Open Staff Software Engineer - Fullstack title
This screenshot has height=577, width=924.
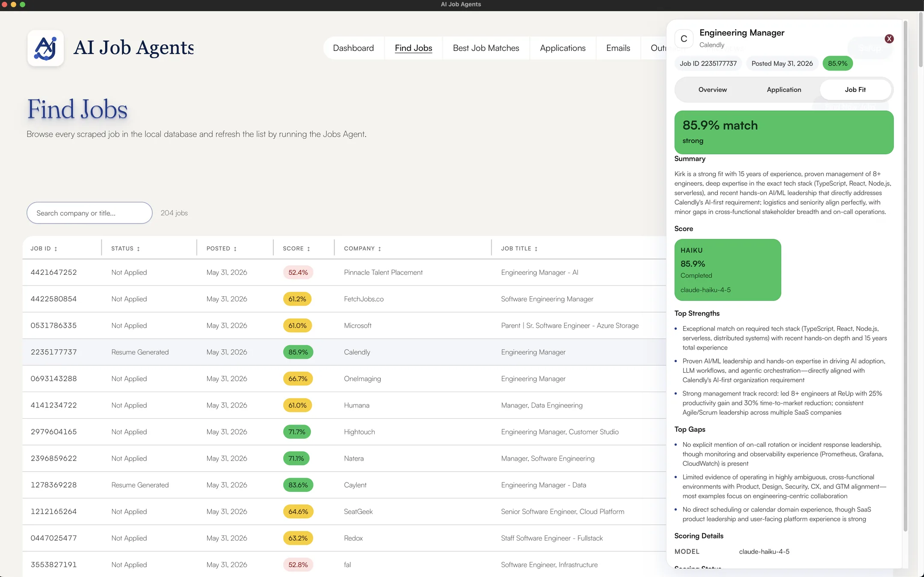click(x=552, y=538)
